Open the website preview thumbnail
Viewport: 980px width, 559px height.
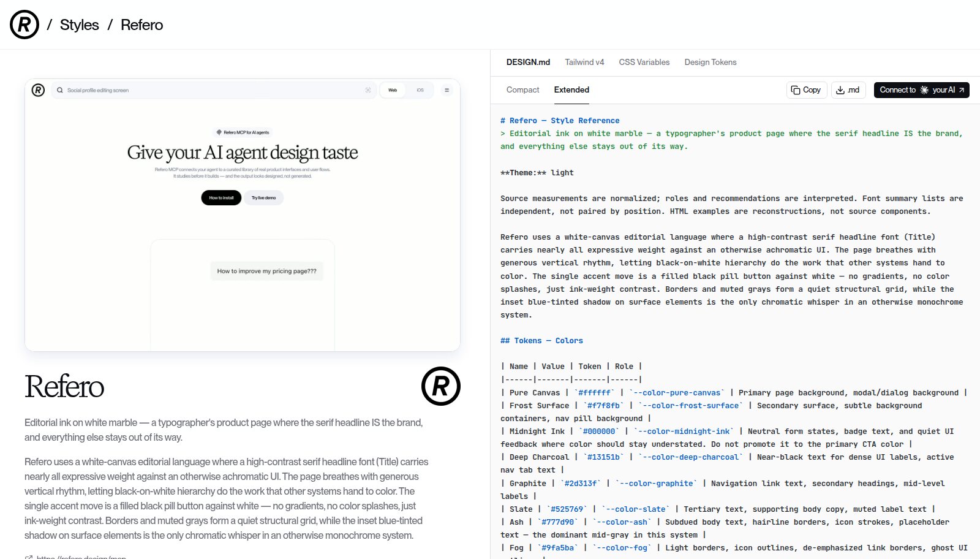[243, 215]
